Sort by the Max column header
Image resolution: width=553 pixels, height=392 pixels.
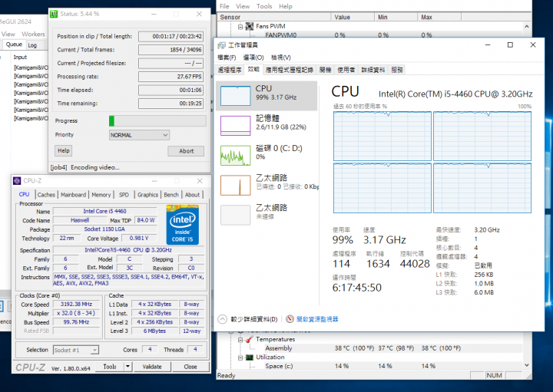pyautogui.click(x=439, y=17)
